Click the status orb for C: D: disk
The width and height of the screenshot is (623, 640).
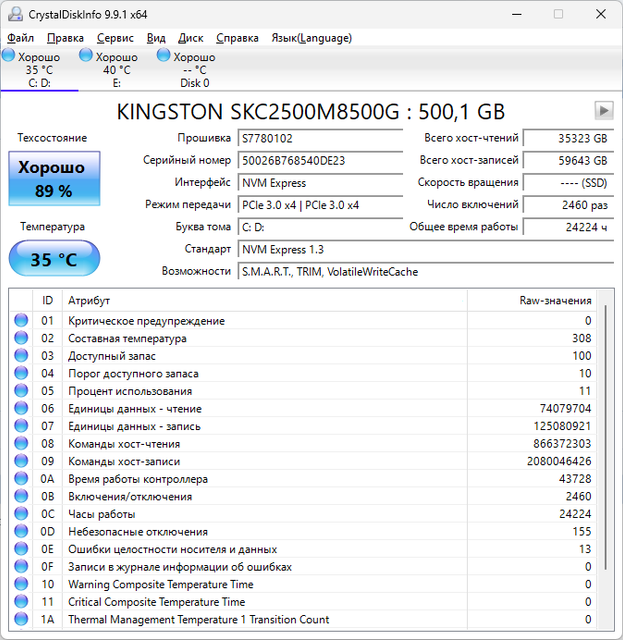(8, 55)
